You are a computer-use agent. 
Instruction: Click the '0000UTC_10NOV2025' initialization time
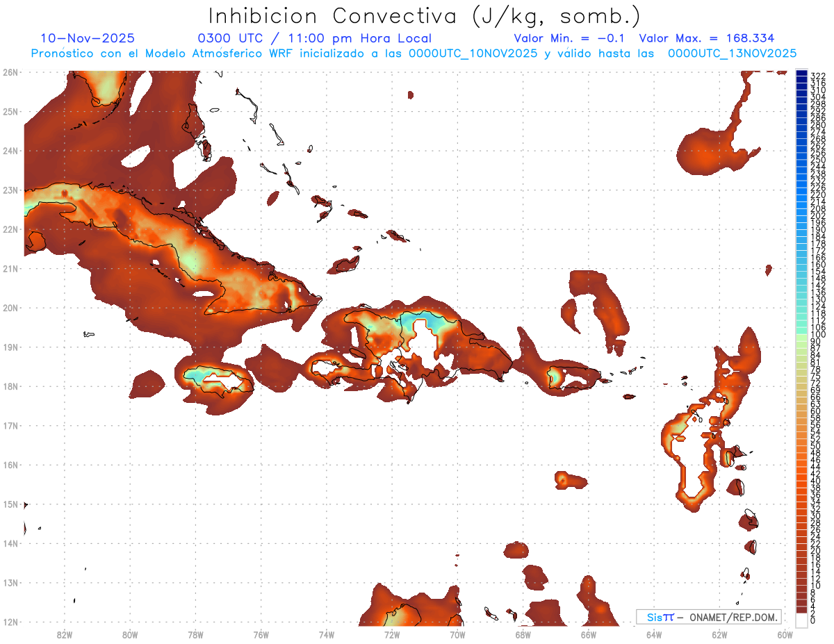point(473,53)
